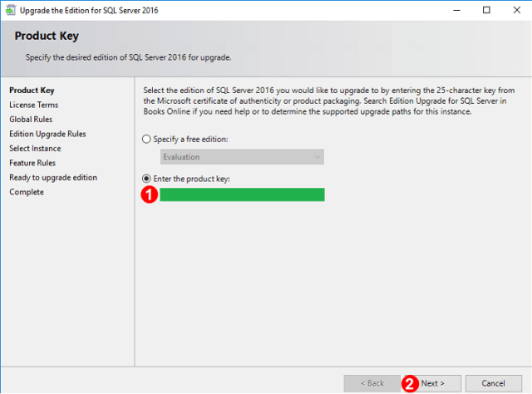Viewport: 532px width, 394px height.
Task: Click the window title 'Upgrade the Edition for SQL Server 2016'
Action: coord(89,11)
